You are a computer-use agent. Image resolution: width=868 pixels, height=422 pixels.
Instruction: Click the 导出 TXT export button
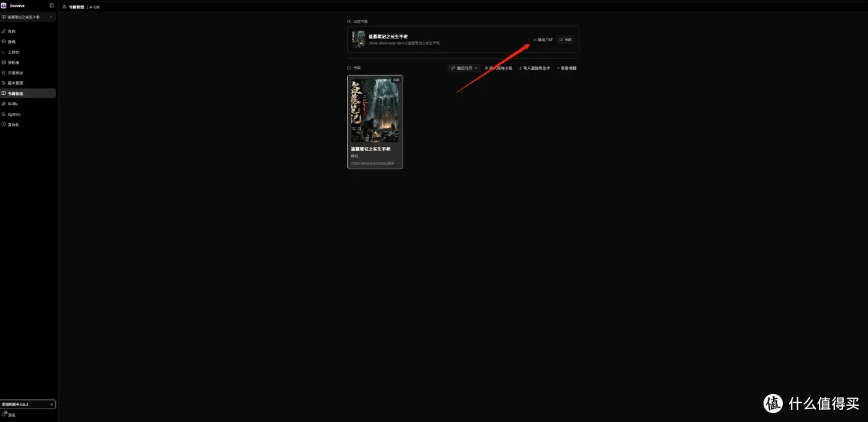[543, 40]
